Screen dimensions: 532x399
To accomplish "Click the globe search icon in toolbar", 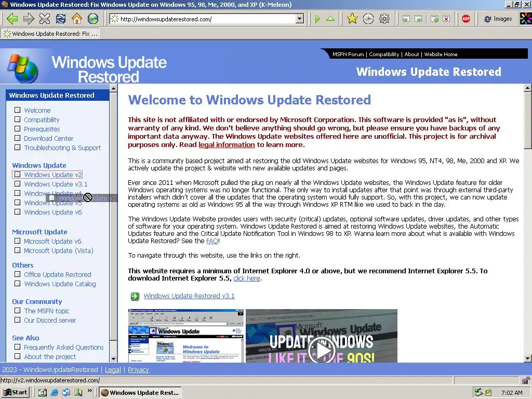I will pos(93,19).
